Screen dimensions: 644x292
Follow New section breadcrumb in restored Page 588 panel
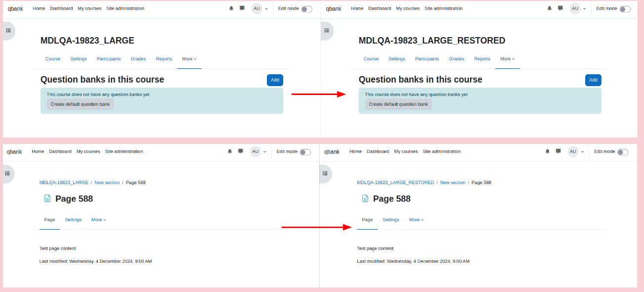pos(453,183)
